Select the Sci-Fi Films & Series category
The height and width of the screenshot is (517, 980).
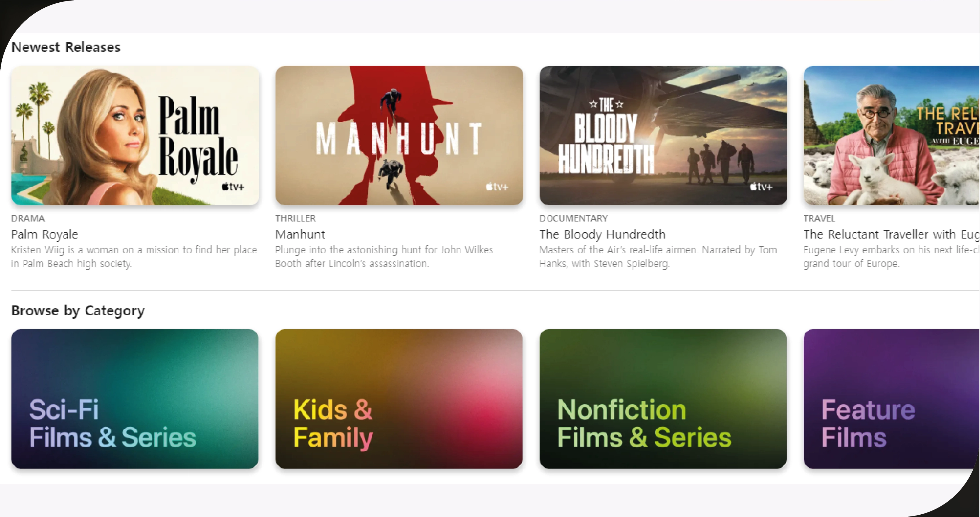click(135, 399)
